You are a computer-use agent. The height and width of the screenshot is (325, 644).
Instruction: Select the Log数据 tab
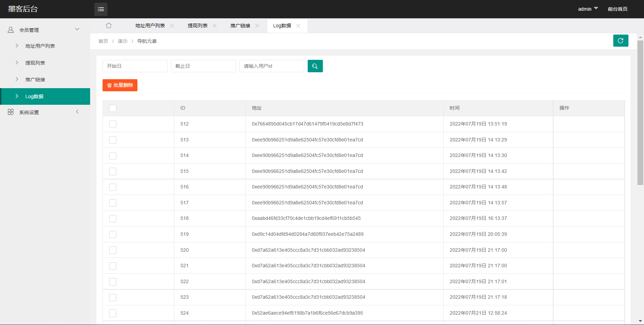[x=282, y=26]
